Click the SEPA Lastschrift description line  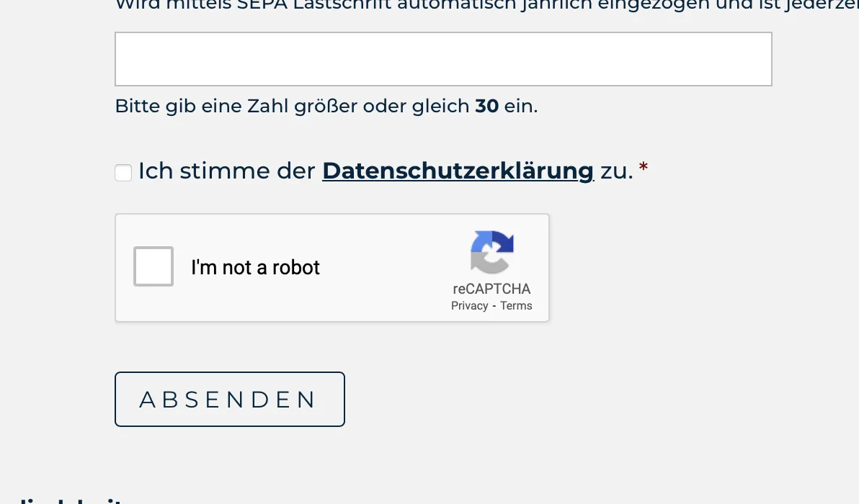486,6
